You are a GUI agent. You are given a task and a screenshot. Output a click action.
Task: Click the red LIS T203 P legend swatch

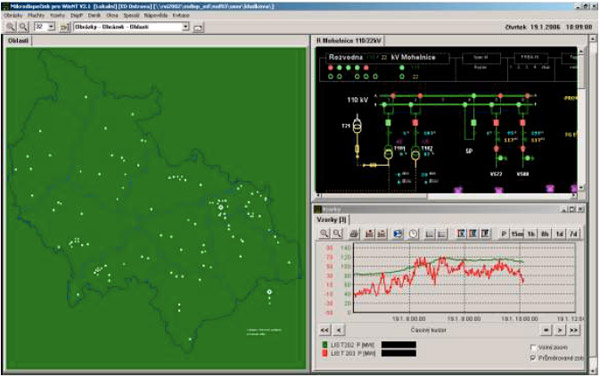325,353
